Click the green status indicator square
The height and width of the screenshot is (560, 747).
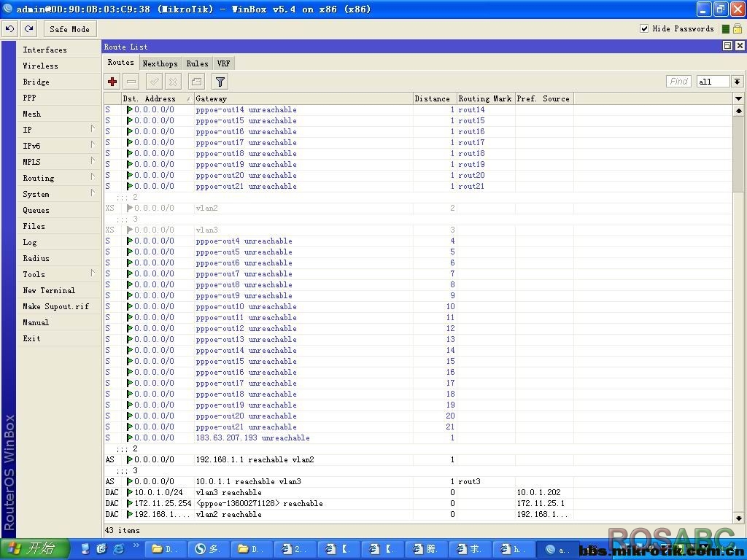pos(726,29)
